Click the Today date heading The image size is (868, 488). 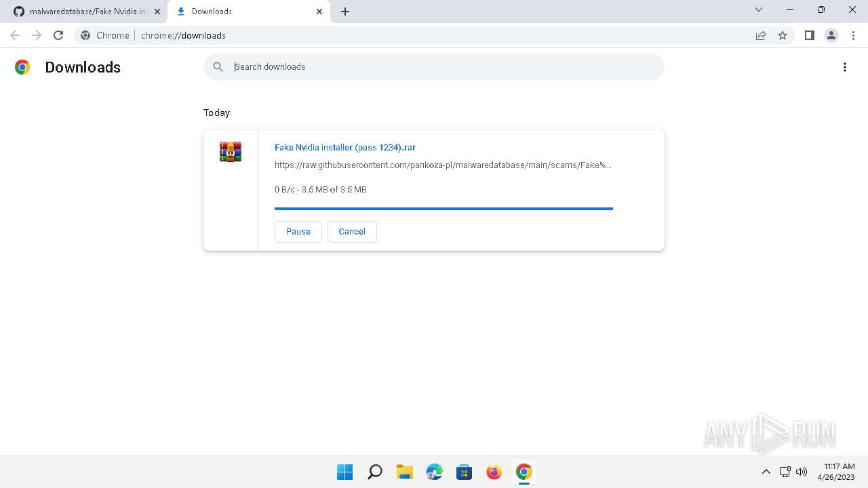(216, 113)
